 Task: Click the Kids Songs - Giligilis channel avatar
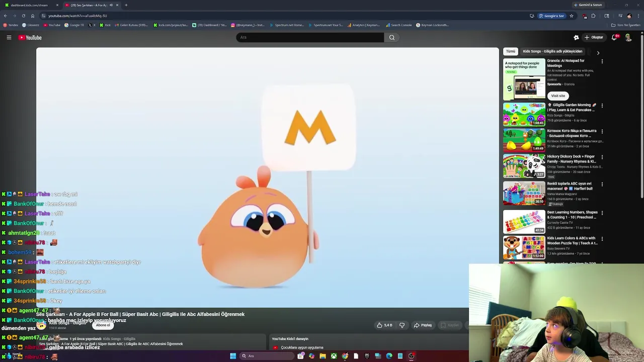[x=41, y=325]
